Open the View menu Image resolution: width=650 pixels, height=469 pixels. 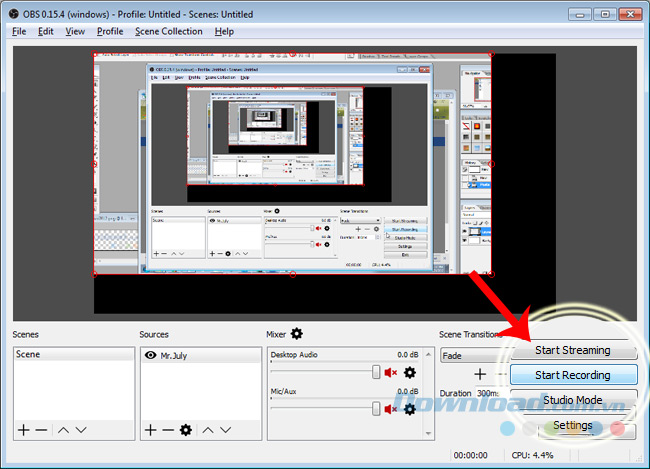tap(75, 32)
